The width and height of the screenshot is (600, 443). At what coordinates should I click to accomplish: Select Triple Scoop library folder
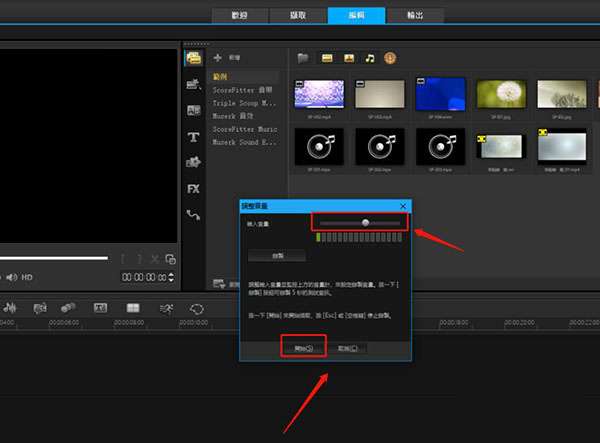pos(243,103)
